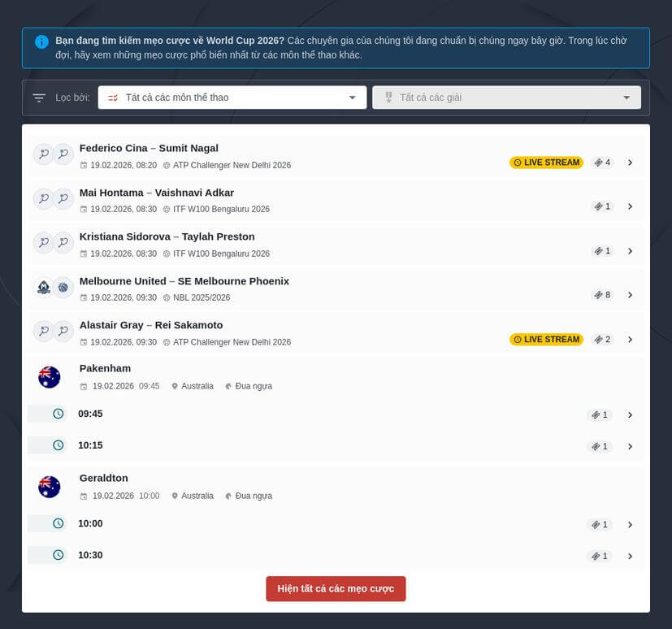Open the Tất cả các môn thể thao dropdown
The width and height of the screenshot is (672, 629).
tap(232, 98)
